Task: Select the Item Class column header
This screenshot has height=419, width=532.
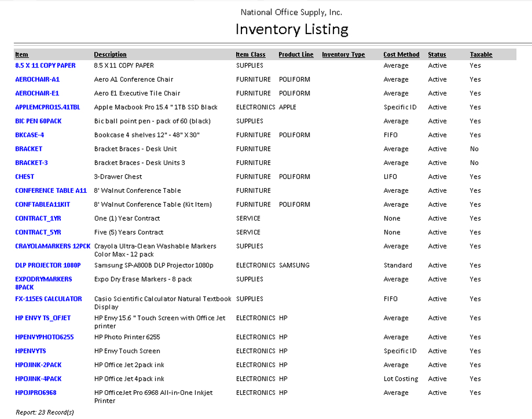Action: click(x=250, y=54)
